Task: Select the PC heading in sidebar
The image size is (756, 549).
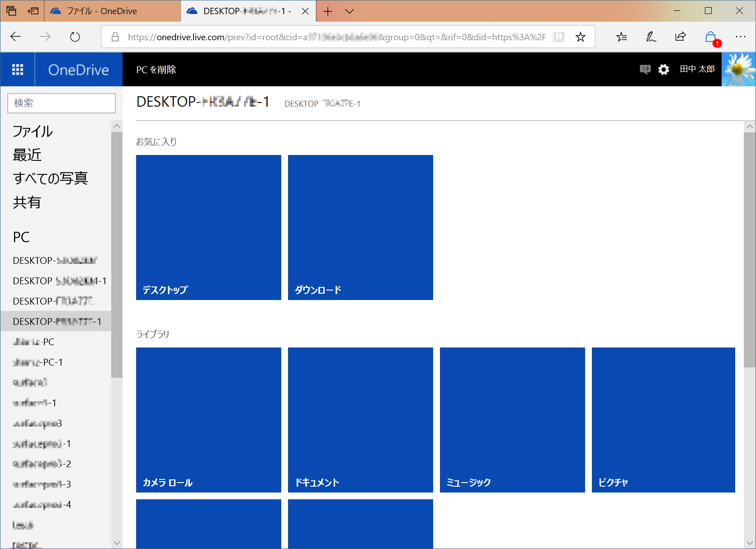Action: pos(21,237)
